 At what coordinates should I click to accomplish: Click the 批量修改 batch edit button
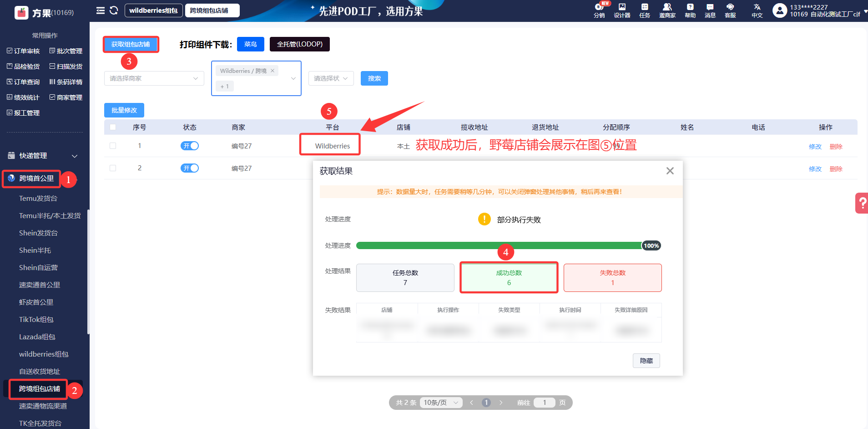tap(124, 110)
